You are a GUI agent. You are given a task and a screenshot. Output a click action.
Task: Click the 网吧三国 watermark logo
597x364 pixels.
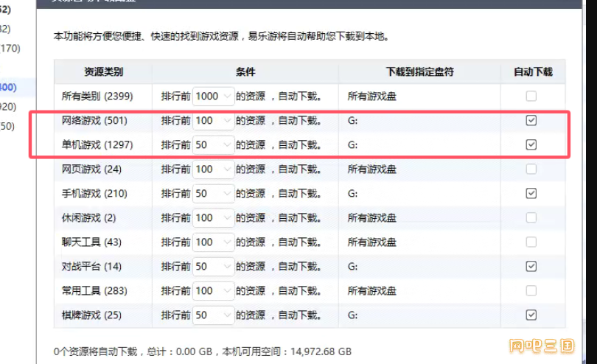coord(541,344)
